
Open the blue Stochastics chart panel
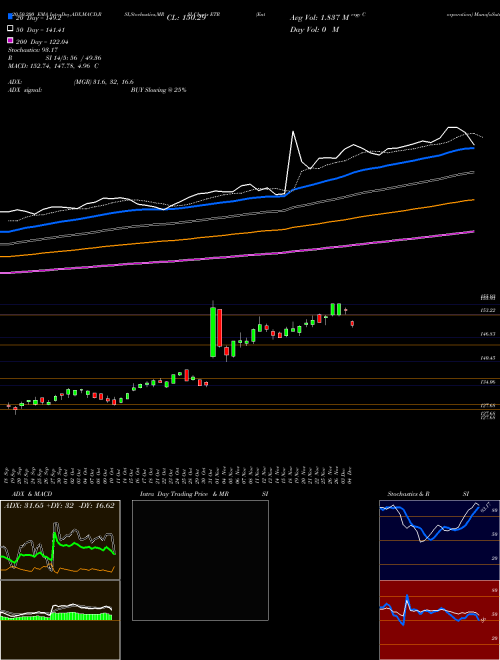click(439, 540)
